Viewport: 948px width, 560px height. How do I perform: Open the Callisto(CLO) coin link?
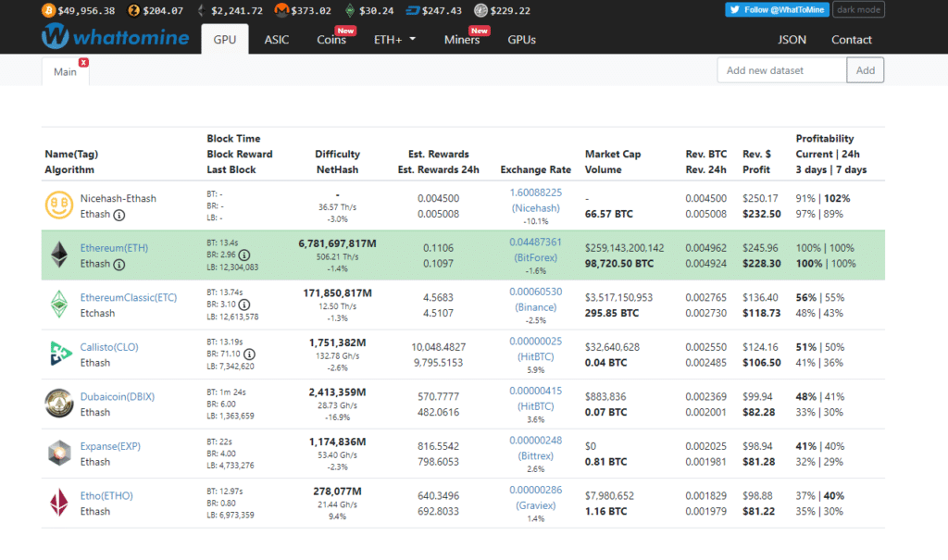pyautogui.click(x=109, y=347)
